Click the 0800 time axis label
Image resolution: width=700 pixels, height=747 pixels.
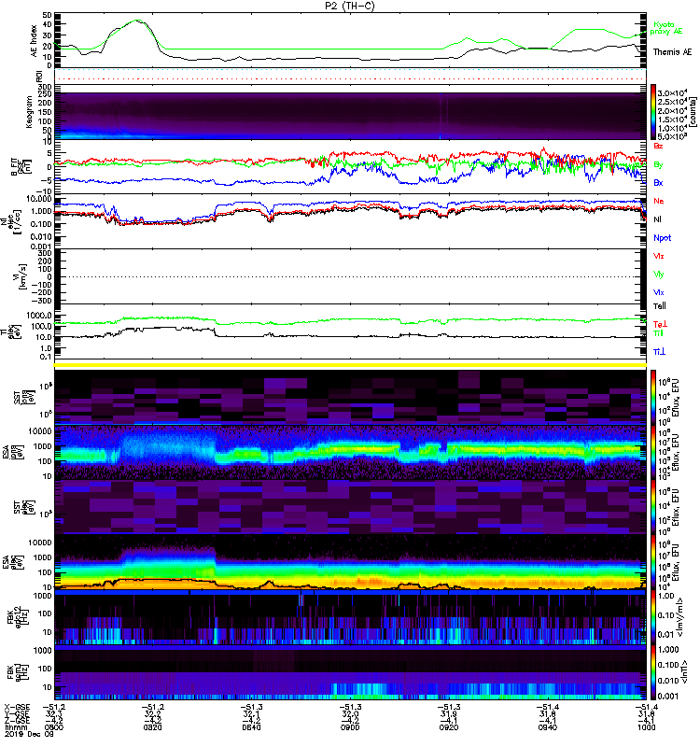[54, 727]
